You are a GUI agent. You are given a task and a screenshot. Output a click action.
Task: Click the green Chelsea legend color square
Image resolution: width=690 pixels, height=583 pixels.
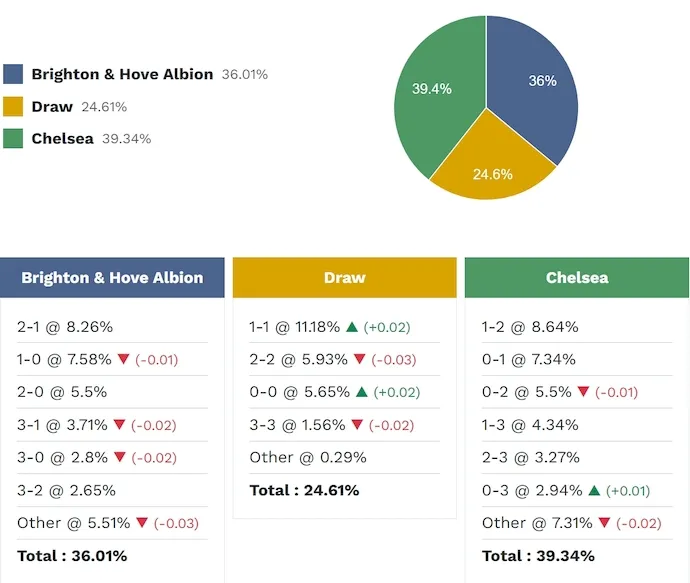click(13, 139)
